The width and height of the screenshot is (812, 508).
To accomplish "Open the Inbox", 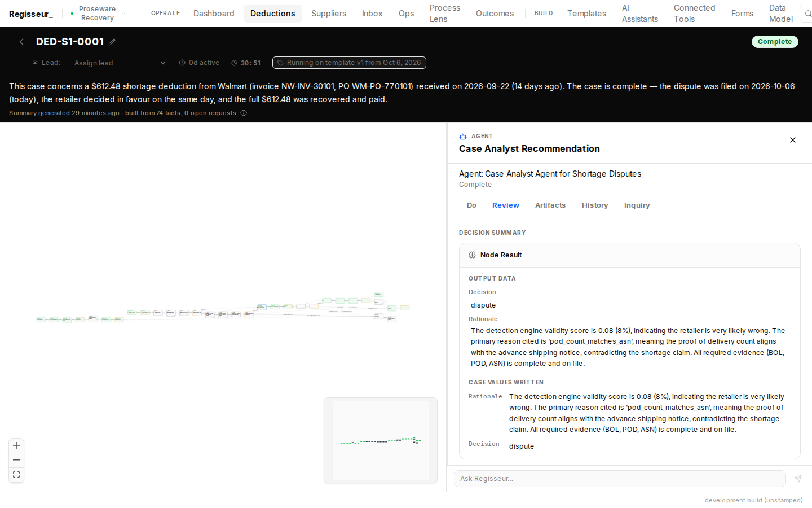I will (372, 14).
